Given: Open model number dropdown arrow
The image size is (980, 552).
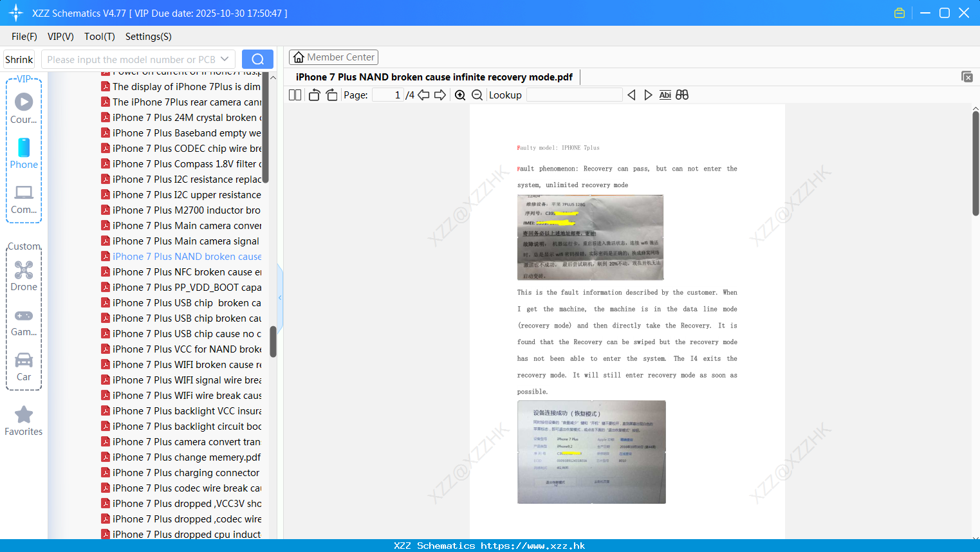Looking at the screenshot, I should [x=225, y=59].
